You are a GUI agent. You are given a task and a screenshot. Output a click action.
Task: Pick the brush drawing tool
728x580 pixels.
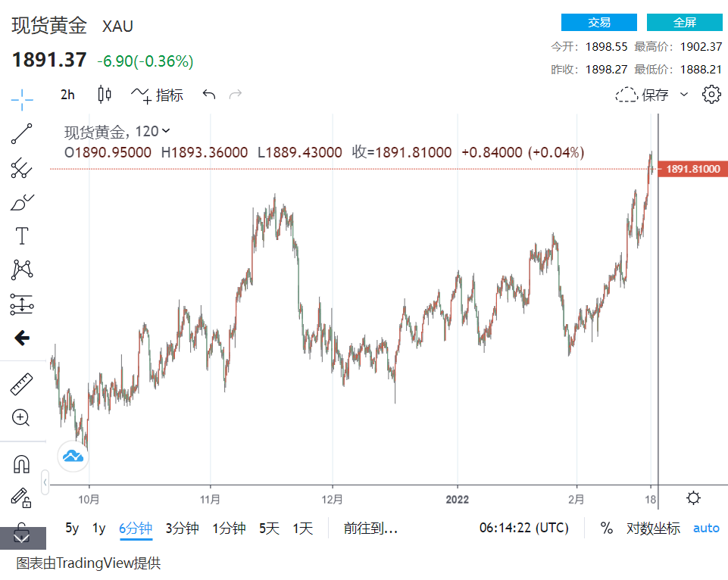click(x=22, y=202)
